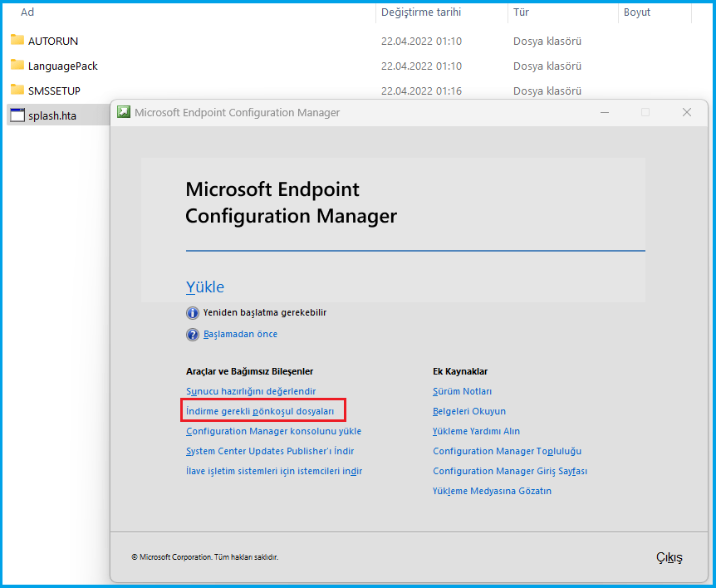
Task: Sort by Değiştirme tarihi column header
Action: click(420, 12)
